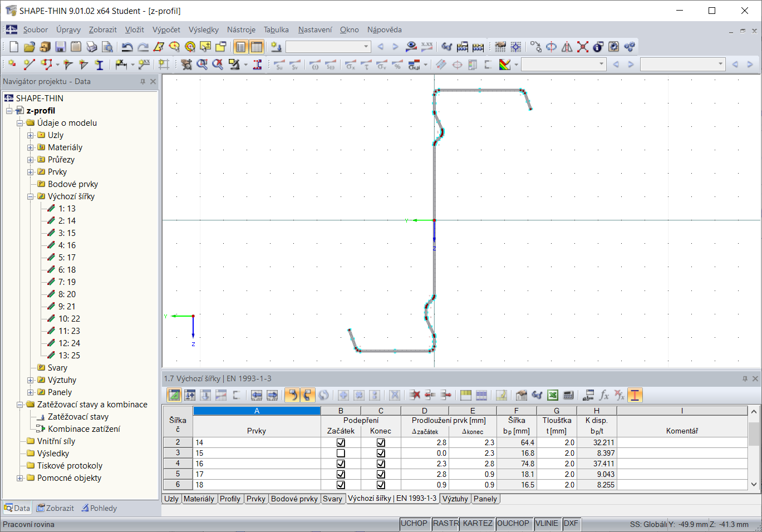
Task: Open a file with the folder icon
Action: coord(30,47)
